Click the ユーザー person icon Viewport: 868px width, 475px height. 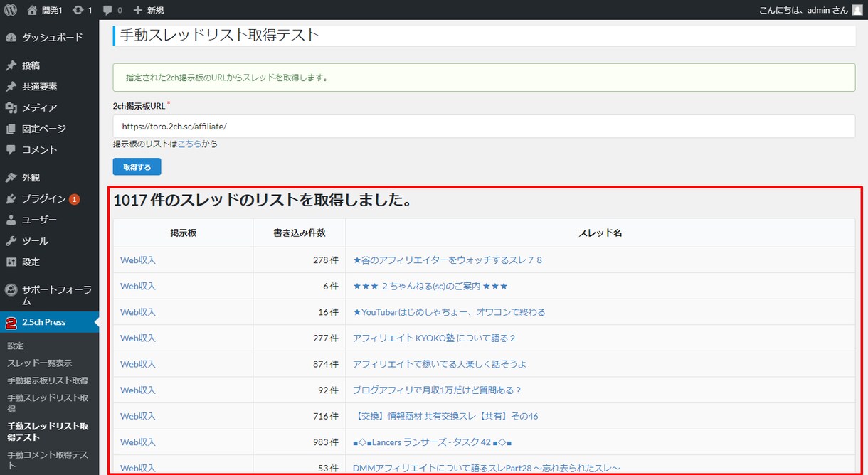pos(11,220)
